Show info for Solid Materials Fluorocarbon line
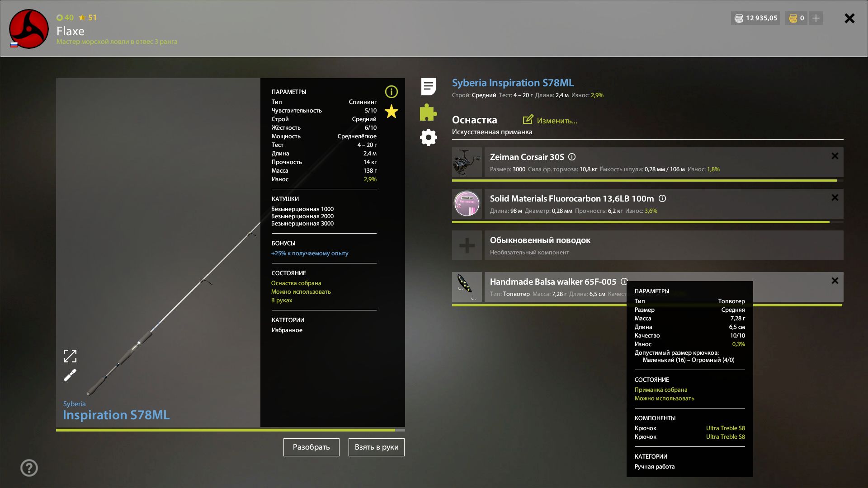Image resolution: width=868 pixels, height=488 pixels. [662, 199]
